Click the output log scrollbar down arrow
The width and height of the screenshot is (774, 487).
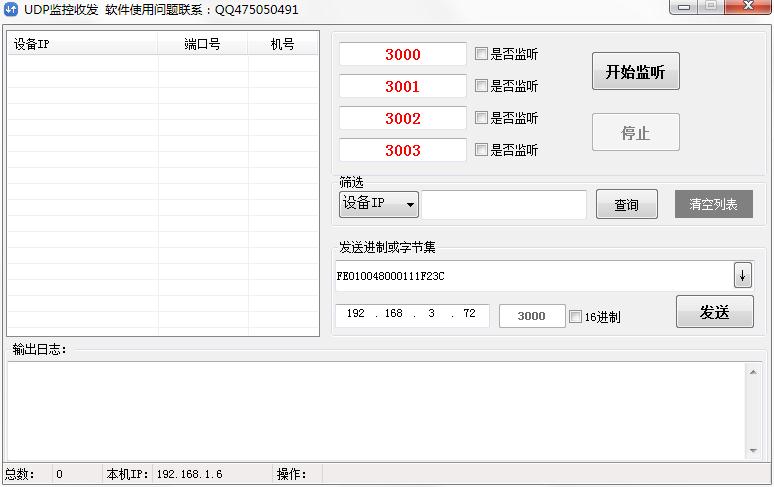(755, 451)
